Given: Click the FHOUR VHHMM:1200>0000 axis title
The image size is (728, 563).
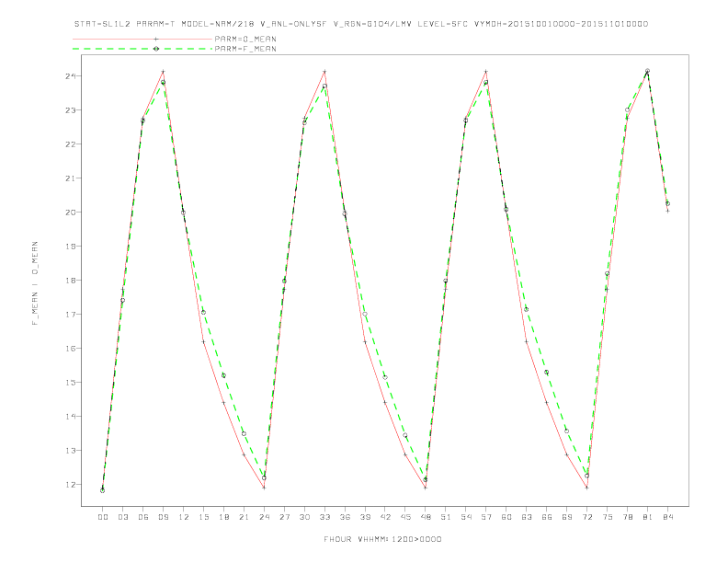Looking at the screenshot, I should coord(382,539).
